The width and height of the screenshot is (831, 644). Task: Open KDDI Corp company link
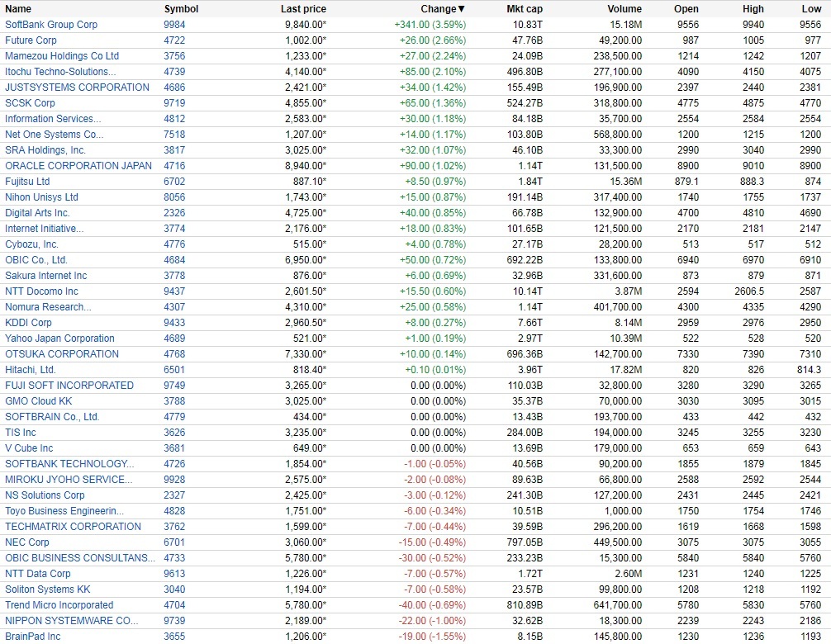click(29, 323)
